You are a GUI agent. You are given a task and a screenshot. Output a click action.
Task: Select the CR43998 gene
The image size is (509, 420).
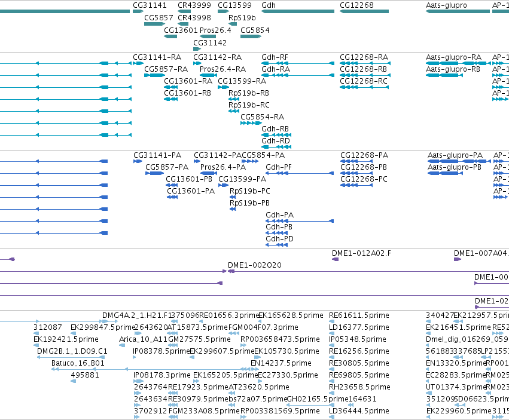pyautogui.click(x=183, y=24)
